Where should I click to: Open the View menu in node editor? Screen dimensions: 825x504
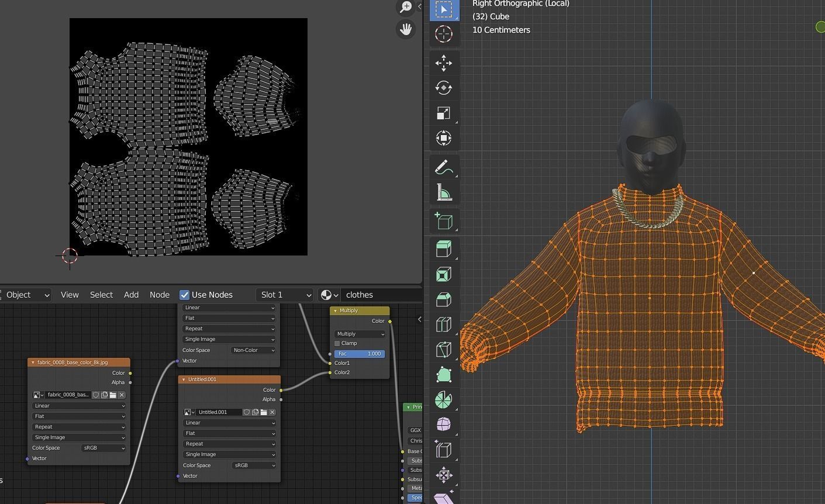click(70, 295)
